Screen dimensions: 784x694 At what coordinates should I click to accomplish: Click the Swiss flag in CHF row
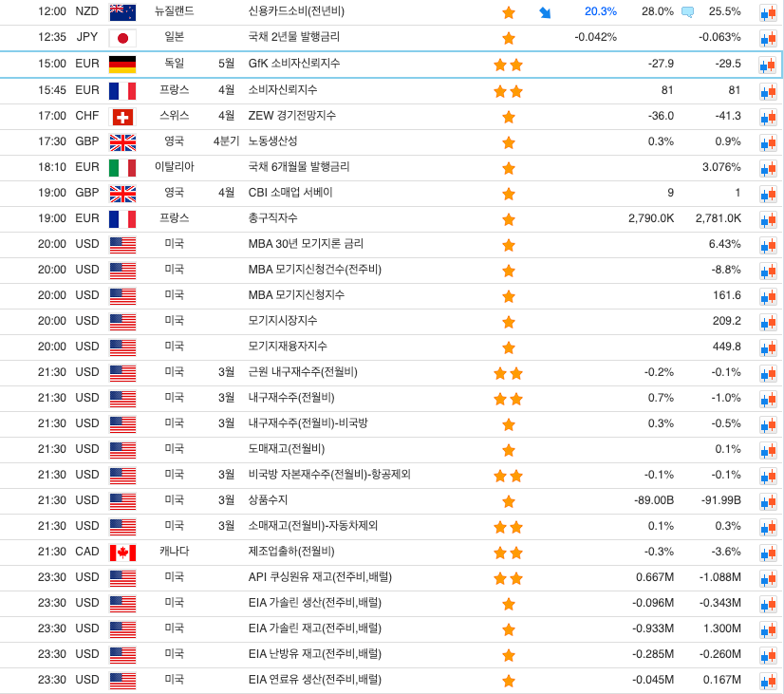point(122,117)
